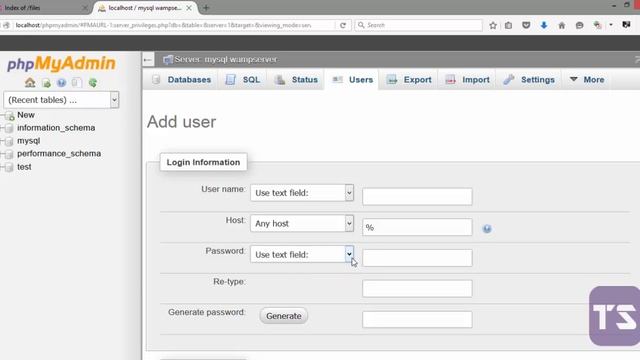Close the localhost phpMyAdmin browser tab
This screenshot has height=360, width=640.
(x=189, y=8)
